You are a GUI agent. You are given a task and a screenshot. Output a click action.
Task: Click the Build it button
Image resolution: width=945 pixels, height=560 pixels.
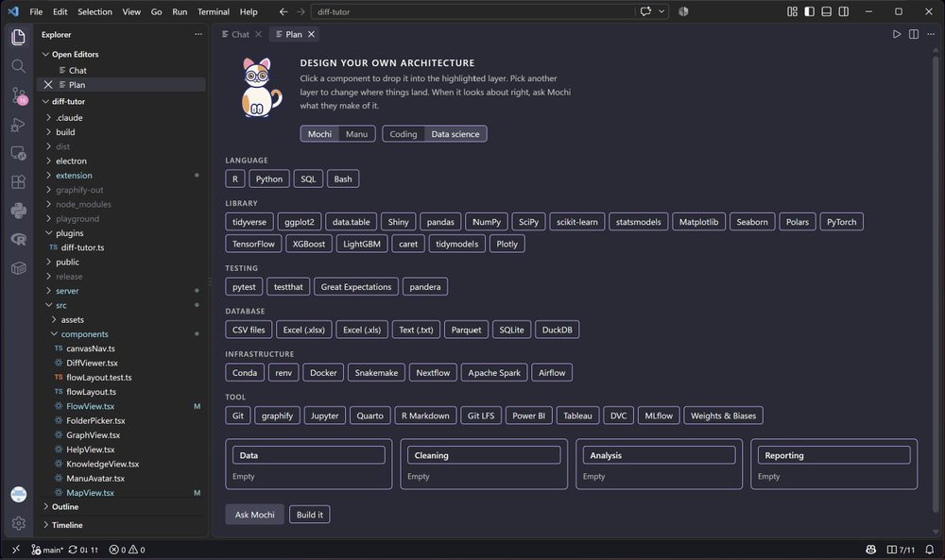[310, 515]
